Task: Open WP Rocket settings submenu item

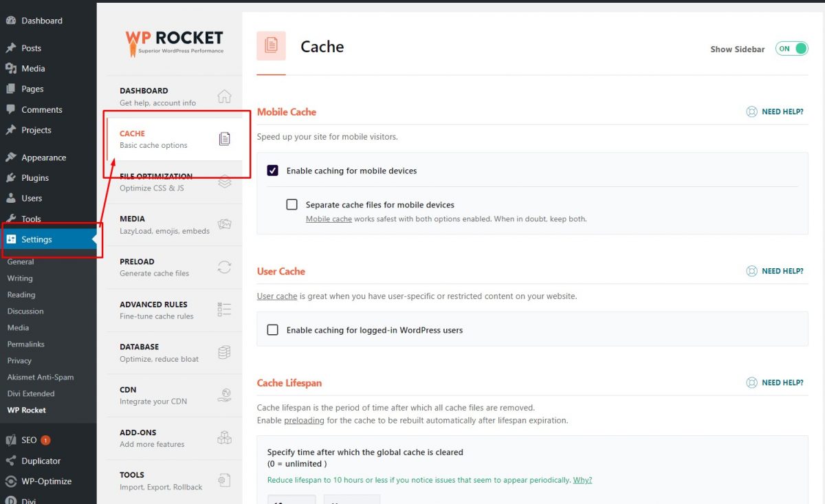Action: point(27,410)
